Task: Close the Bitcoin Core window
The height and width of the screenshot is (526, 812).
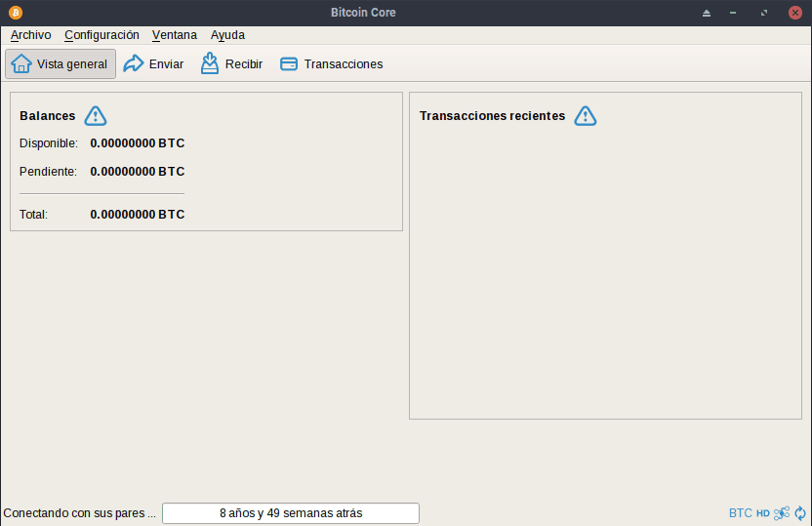Action: [x=795, y=13]
